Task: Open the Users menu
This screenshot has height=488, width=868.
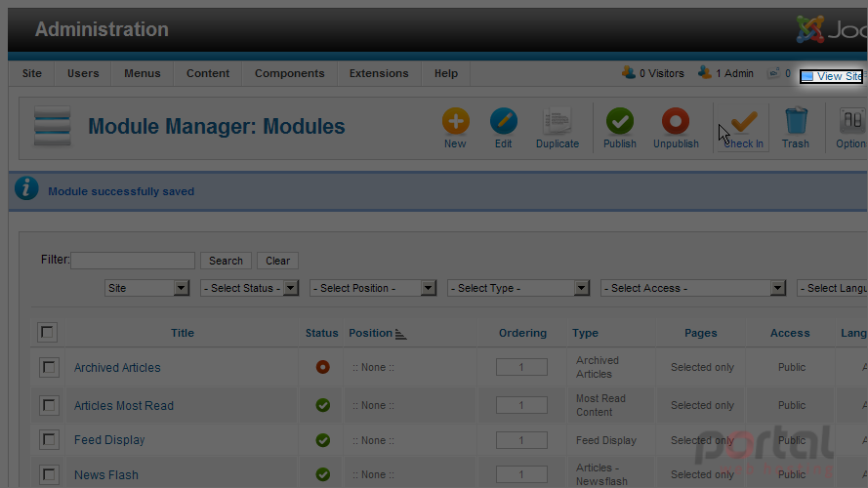Action: (x=83, y=73)
